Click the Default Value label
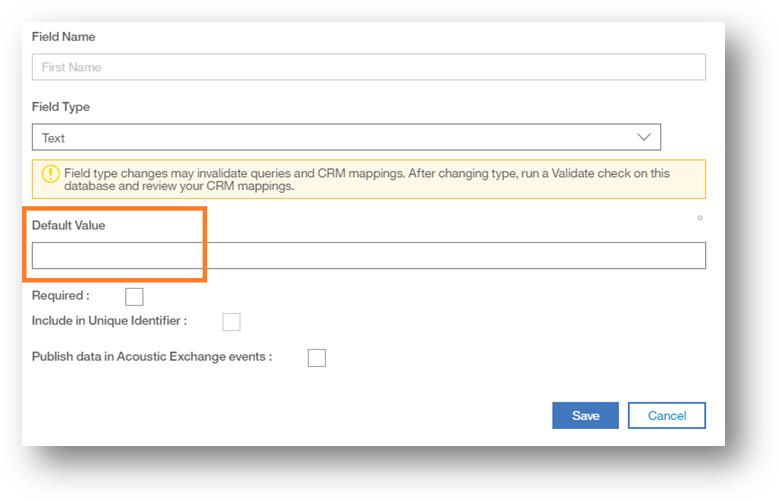 click(68, 225)
